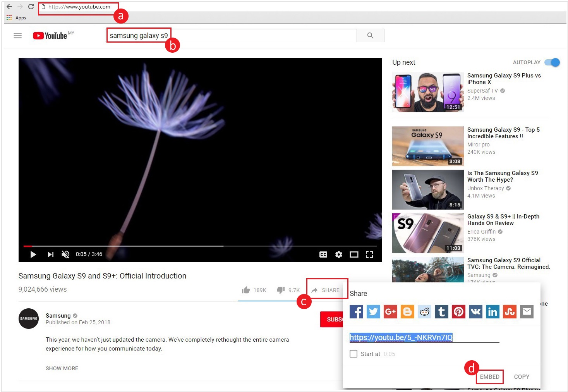Open 'Samsung Galaxy S9 - Top 5' title
The image size is (568, 392).
503,133
